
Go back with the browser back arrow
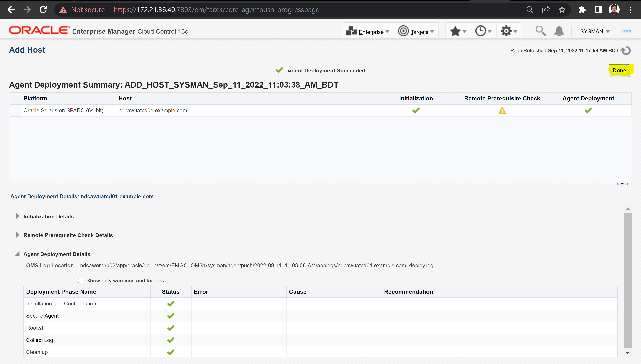11,10
